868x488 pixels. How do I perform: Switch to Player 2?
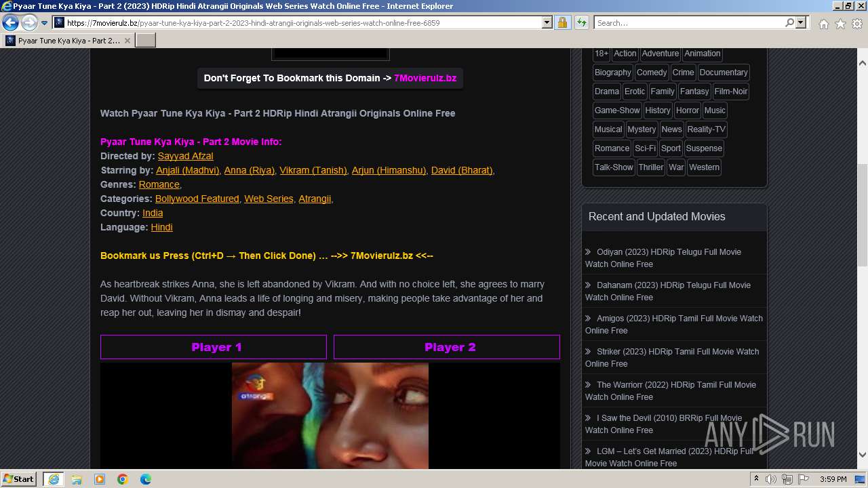(x=447, y=347)
